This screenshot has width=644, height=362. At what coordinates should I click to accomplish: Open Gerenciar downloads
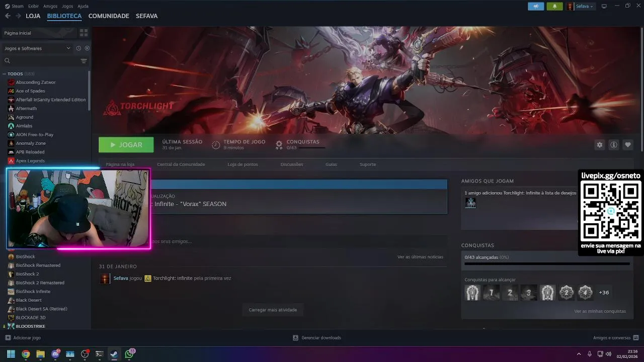pyautogui.click(x=317, y=338)
